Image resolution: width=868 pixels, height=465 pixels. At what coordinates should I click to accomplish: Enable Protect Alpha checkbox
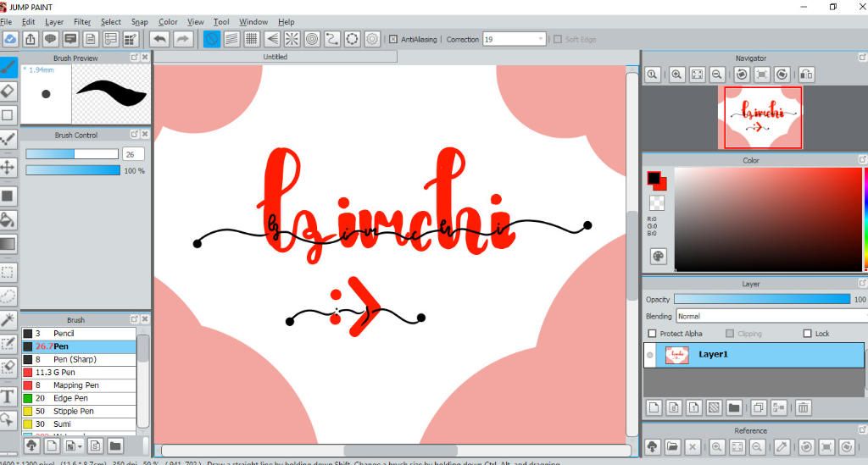click(652, 334)
